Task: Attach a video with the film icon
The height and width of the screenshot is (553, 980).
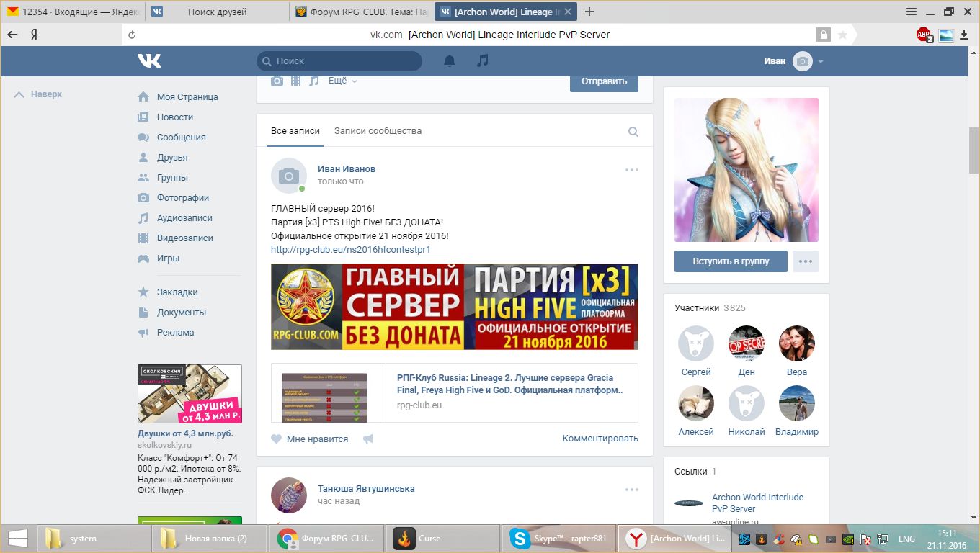Action: [x=295, y=81]
